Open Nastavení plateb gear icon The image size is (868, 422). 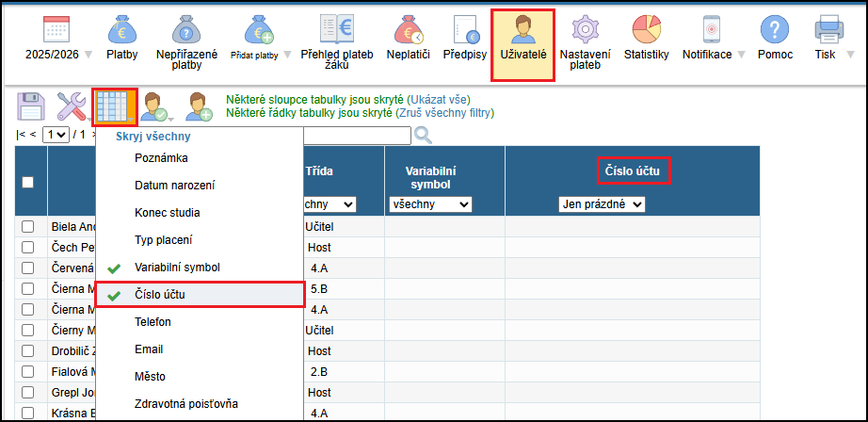pyautogui.click(x=586, y=32)
